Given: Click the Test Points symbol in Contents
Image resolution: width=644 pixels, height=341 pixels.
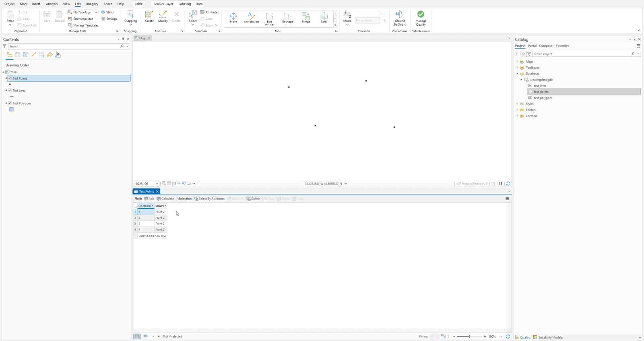Looking at the screenshot, I should [x=10, y=84].
